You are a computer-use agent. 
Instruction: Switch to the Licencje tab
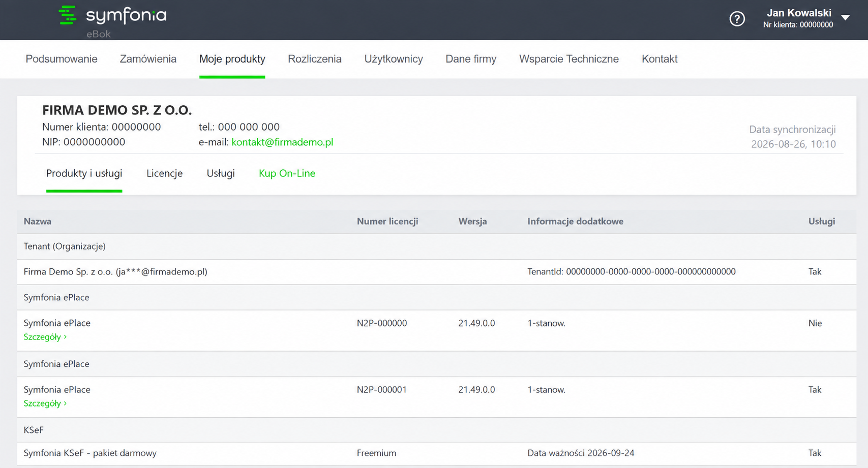pos(165,173)
